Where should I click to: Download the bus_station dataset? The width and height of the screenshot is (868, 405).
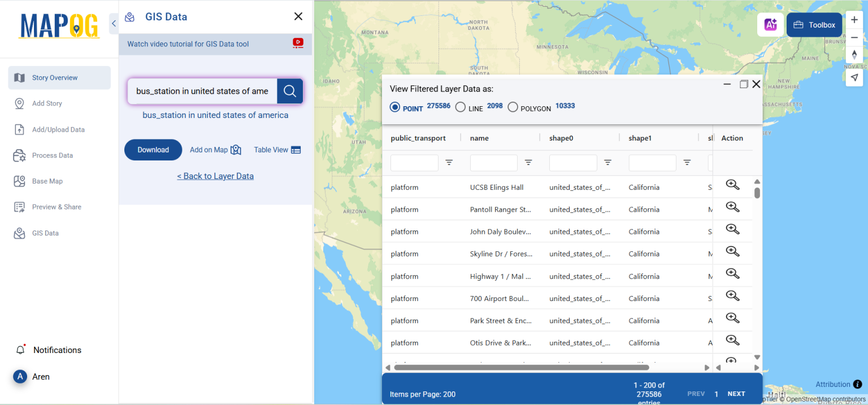153,150
